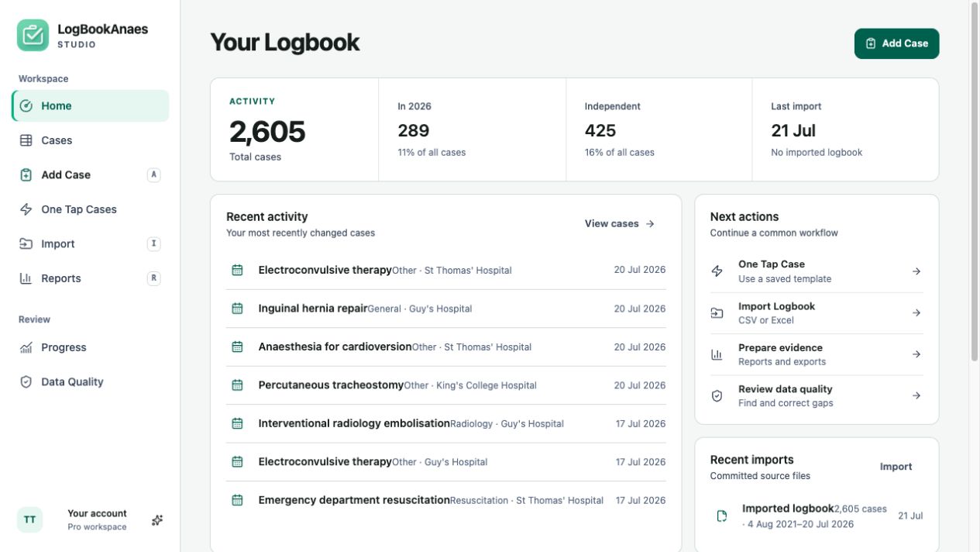
Task: Click the Prepare evidence chart icon
Action: (717, 354)
